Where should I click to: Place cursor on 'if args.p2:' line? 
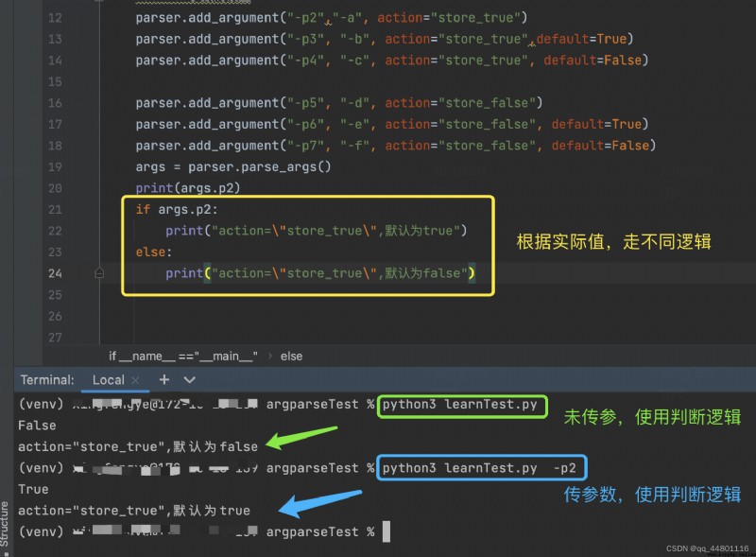click(x=177, y=210)
